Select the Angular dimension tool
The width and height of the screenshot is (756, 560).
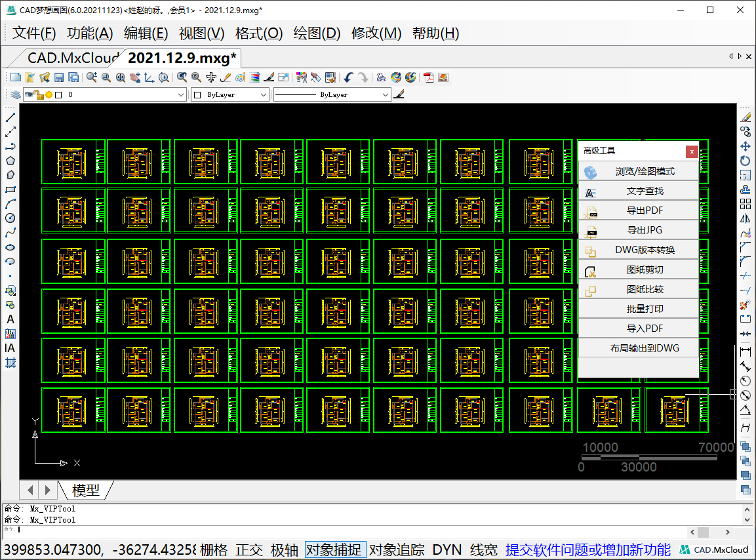[x=746, y=410]
